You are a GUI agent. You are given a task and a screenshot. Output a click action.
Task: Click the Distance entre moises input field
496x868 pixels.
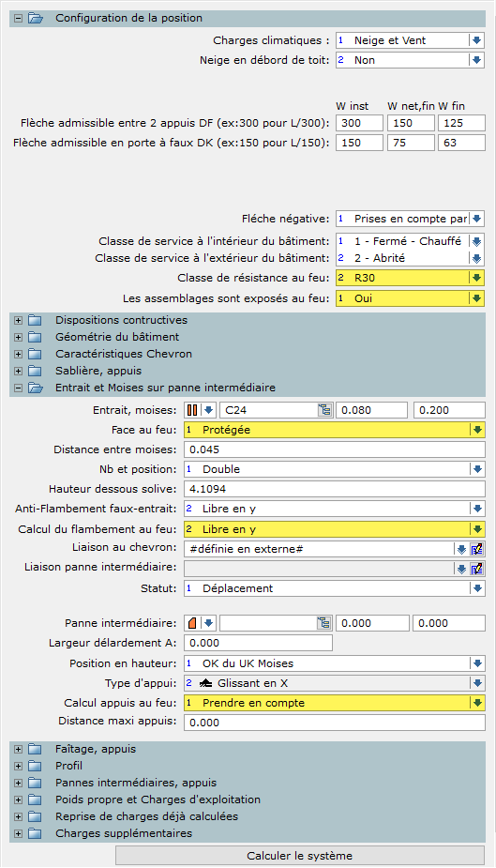335,449
